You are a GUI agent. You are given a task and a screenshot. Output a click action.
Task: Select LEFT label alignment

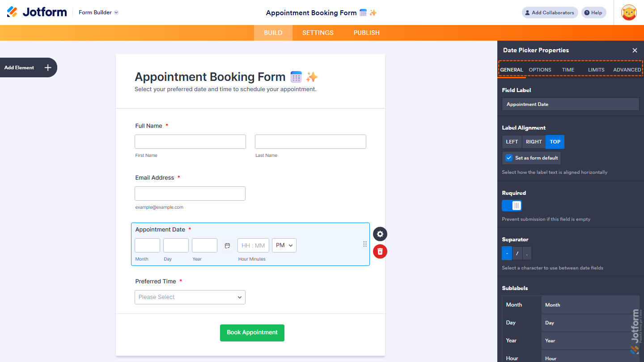[512, 142]
